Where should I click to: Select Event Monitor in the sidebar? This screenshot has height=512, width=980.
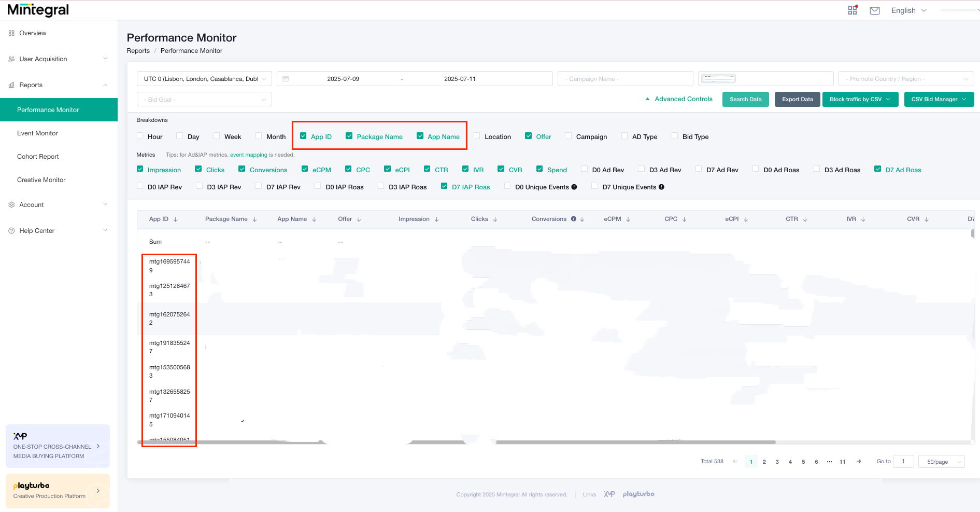tap(37, 133)
